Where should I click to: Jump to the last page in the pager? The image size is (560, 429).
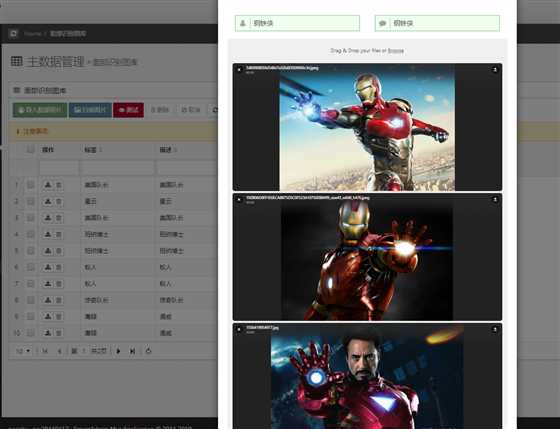pos(132,351)
